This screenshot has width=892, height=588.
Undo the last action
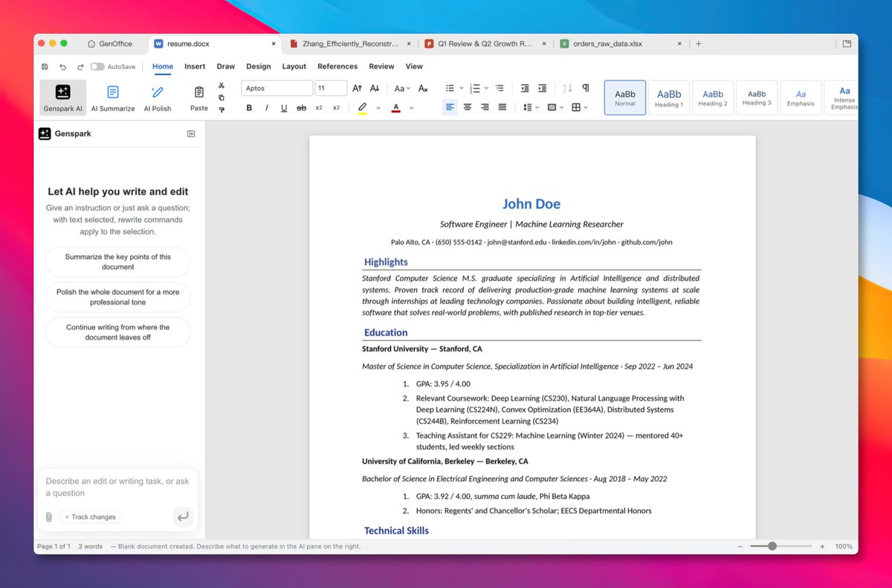pyautogui.click(x=62, y=66)
